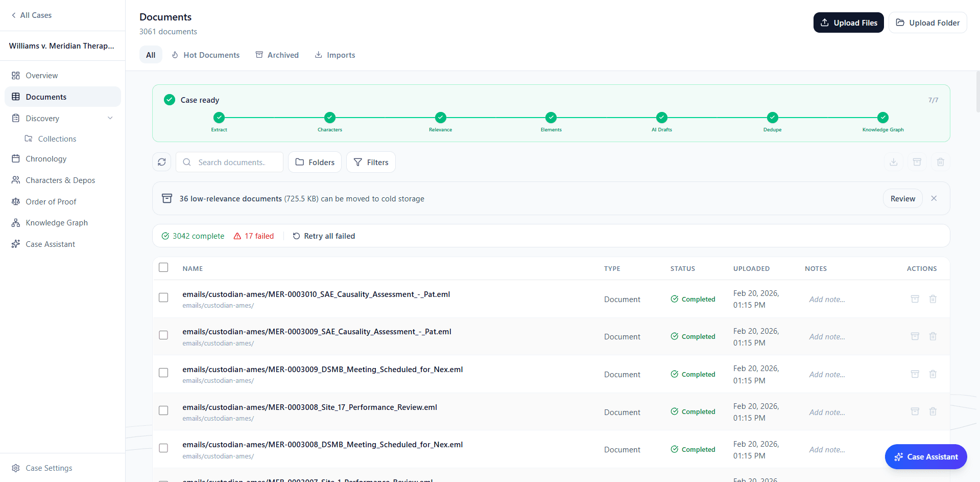The height and width of the screenshot is (482, 980).
Task: Switch to the Hot Documents tab
Action: [x=205, y=55]
